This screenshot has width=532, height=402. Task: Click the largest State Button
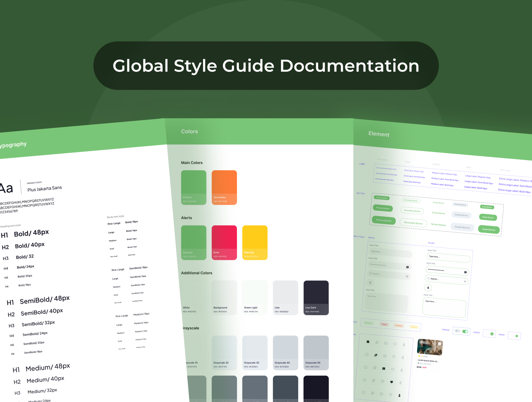point(489,229)
